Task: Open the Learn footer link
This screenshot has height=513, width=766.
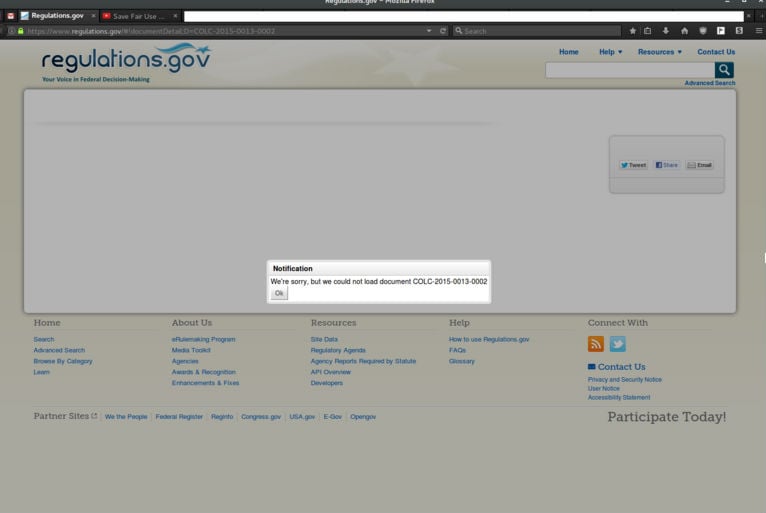Action: click(42, 372)
